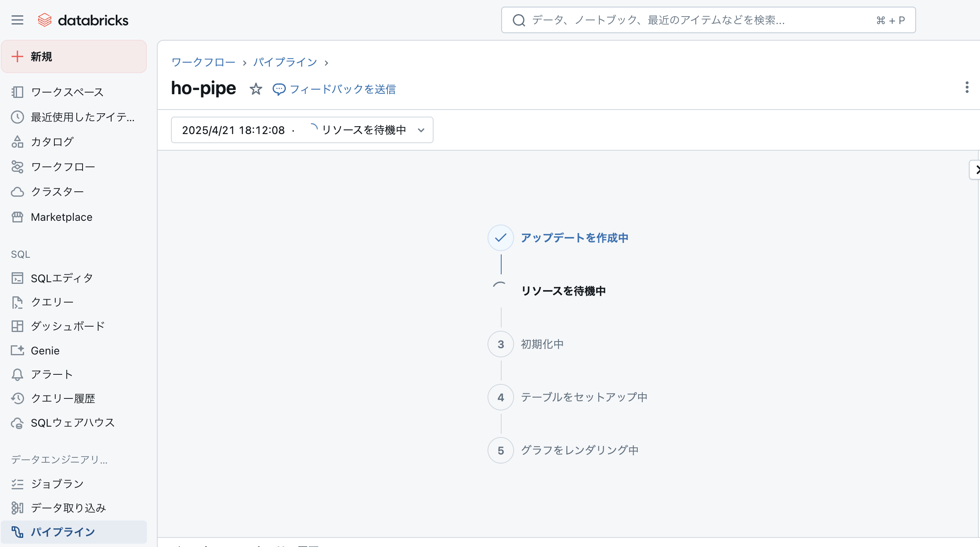980x547 pixels.
Task: Select the Genie sidebar icon
Action: [x=17, y=350]
